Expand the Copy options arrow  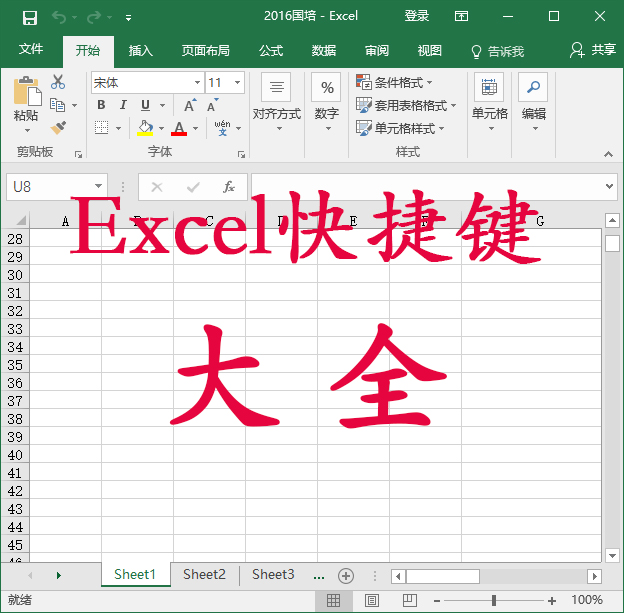coord(74,105)
